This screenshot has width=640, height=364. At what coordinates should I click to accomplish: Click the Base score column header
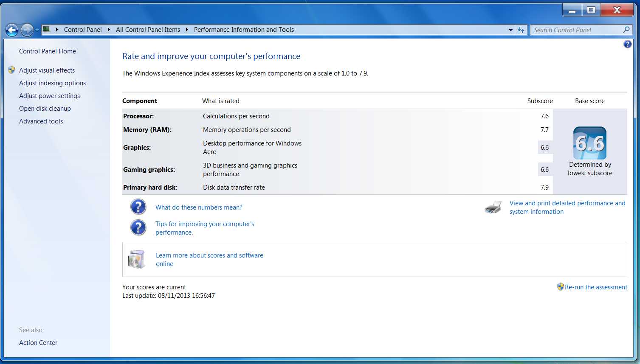(x=589, y=101)
